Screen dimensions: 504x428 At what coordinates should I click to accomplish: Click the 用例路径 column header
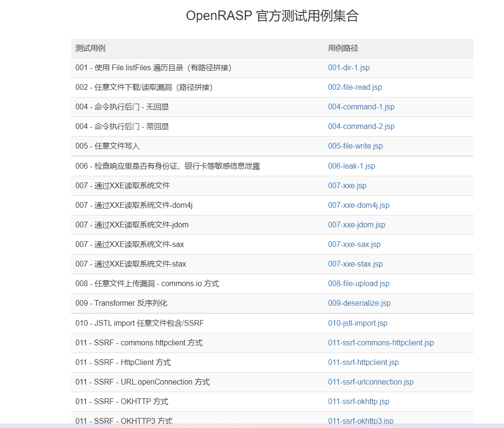coord(343,48)
